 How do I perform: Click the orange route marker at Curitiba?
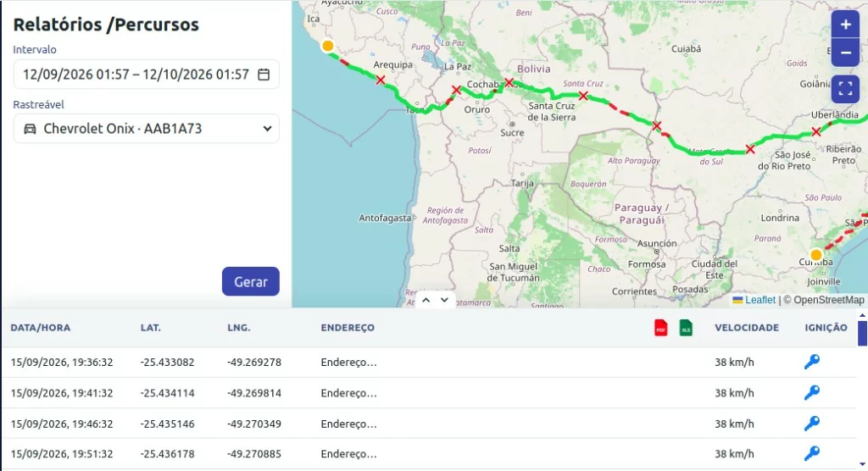tap(816, 255)
